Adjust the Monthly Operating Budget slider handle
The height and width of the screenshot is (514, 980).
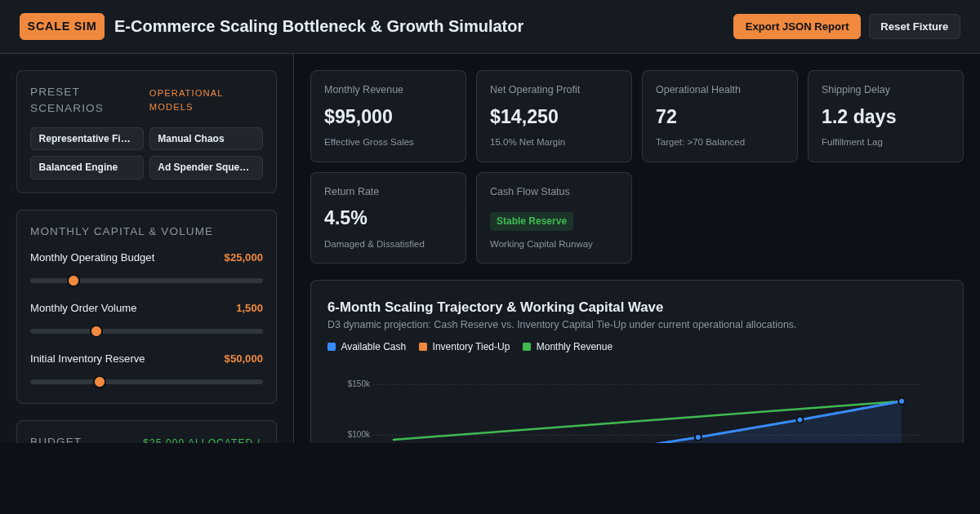(x=73, y=281)
